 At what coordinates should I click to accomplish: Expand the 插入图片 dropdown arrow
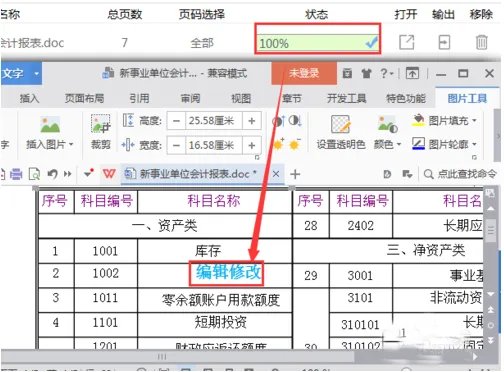click(x=71, y=144)
